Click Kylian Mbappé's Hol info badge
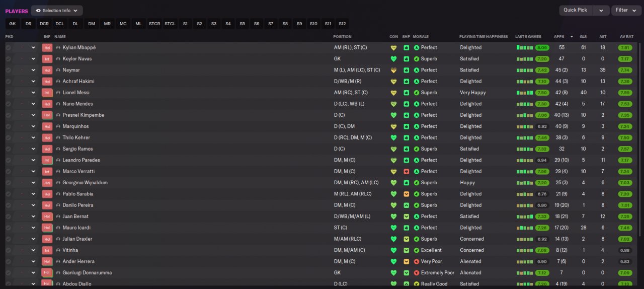The width and height of the screenshot is (644, 289). pos(47,48)
